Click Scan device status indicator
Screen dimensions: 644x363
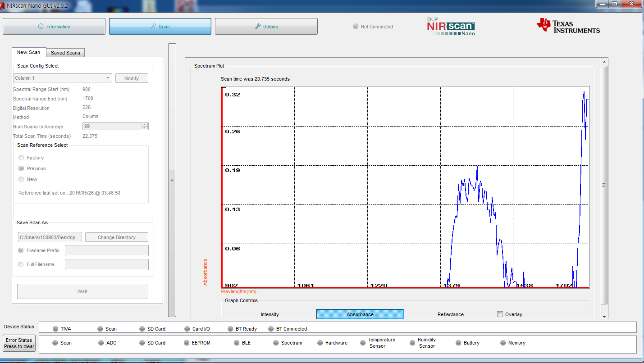100,329
